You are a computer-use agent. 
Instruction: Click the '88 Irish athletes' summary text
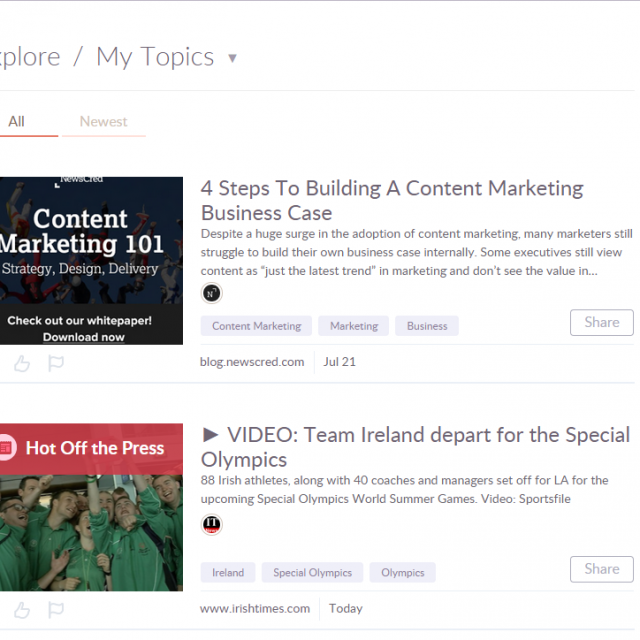tap(404, 489)
